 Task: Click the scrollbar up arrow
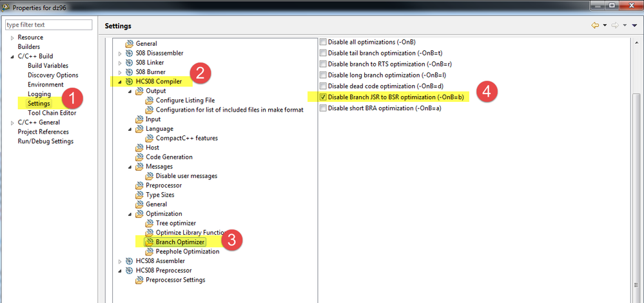(x=637, y=43)
